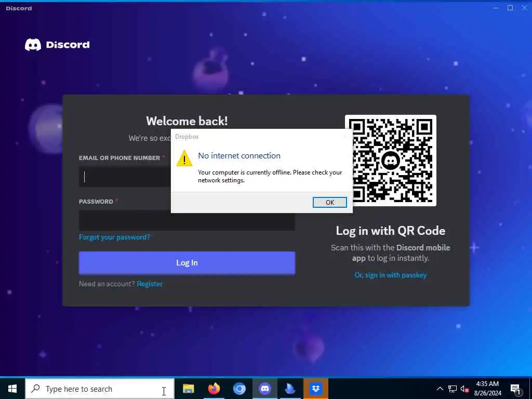Click the Discord QR code image
This screenshot has width=532, height=399.
click(391, 161)
